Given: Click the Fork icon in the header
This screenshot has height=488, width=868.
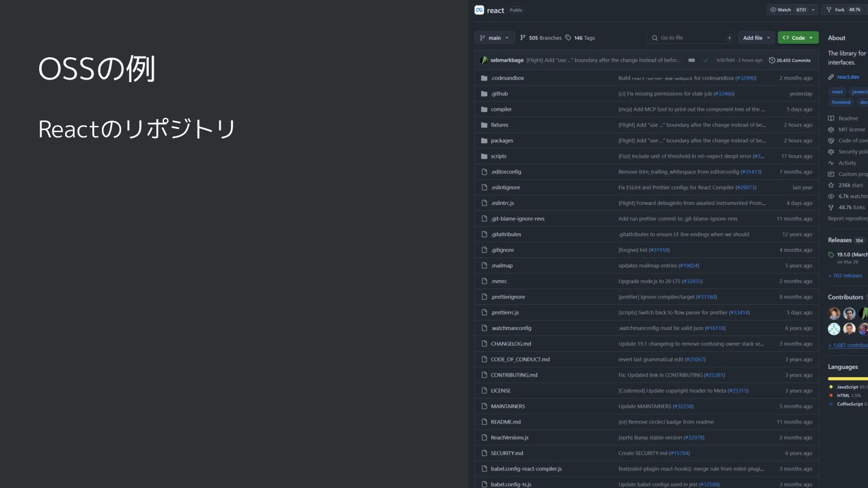Looking at the screenshot, I should pyautogui.click(x=829, y=10).
